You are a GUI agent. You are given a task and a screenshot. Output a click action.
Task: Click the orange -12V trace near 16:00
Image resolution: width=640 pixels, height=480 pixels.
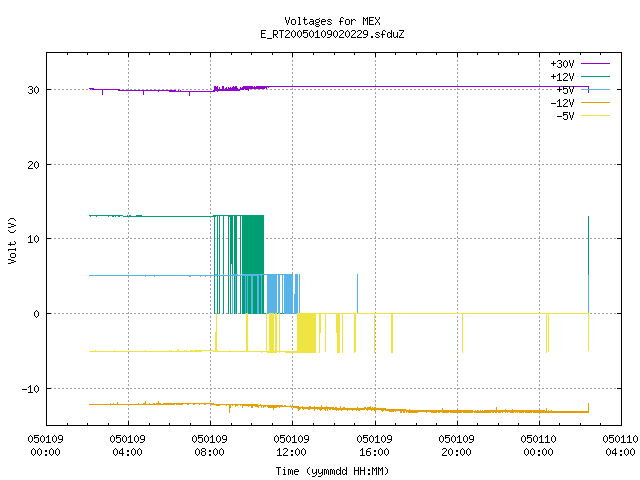375,409
